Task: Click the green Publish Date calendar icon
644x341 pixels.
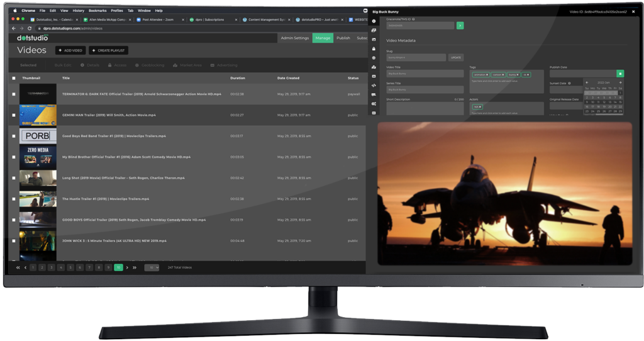Action: tap(620, 74)
